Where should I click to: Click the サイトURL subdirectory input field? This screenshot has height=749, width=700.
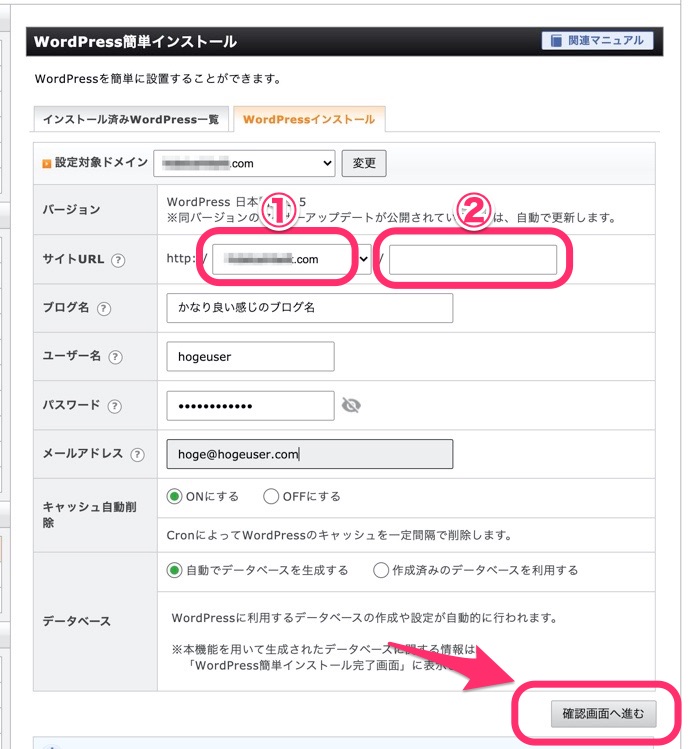pyautogui.click(x=473, y=259)
